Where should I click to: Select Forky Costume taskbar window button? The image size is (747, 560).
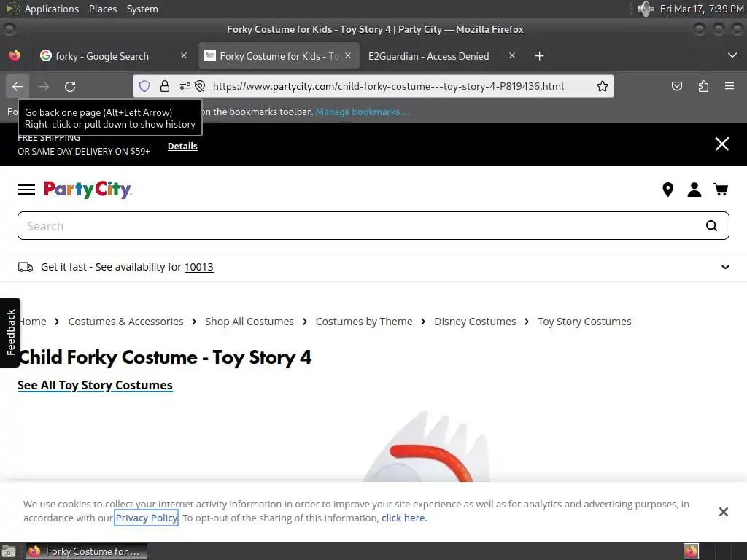point(86,551)
